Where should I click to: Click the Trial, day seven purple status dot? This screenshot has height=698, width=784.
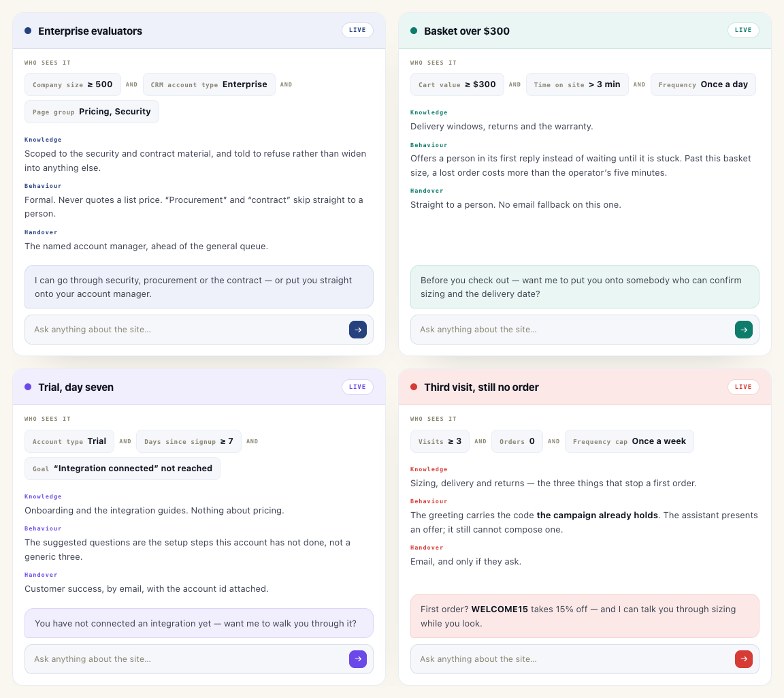coord(28,387)
